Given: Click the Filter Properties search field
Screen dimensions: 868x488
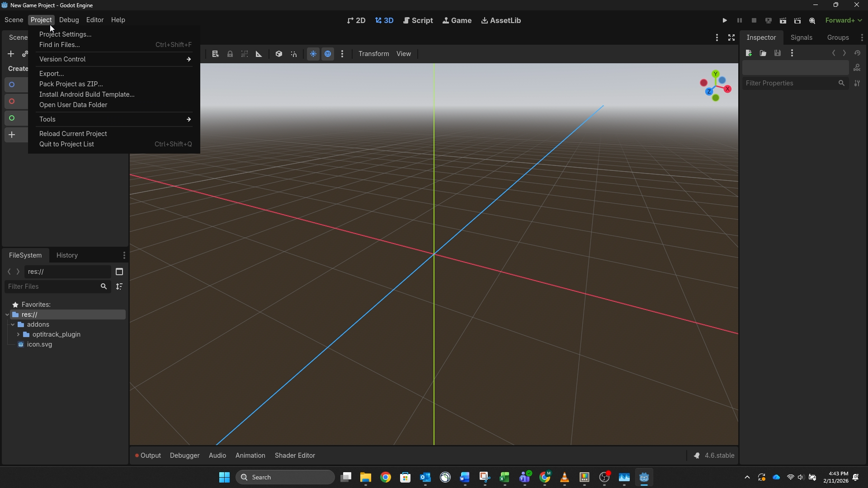Looking at the screenshot, I should click(791, 83).
